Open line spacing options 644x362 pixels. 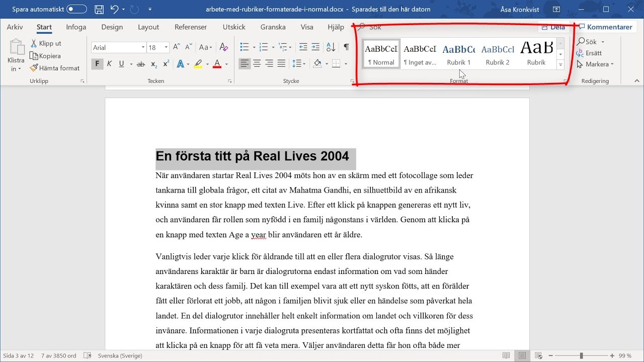pos(298,64)
